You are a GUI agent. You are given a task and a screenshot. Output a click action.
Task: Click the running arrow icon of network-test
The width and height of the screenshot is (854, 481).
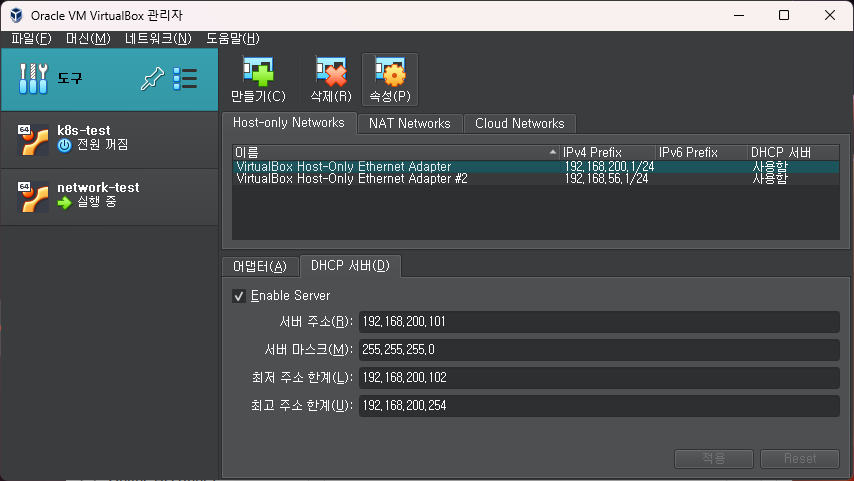point(64,203)
